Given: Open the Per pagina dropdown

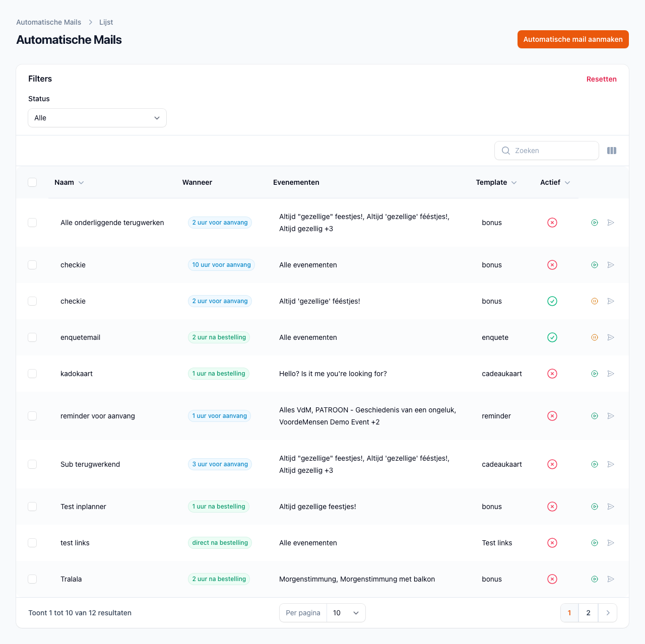Looking at the screenshot, I should (x=346, y=613).
